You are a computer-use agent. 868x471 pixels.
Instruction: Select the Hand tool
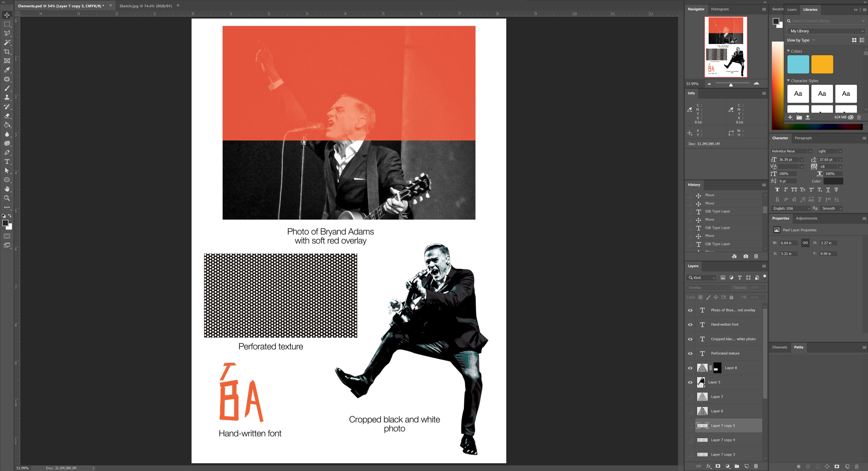(x=7, y=189)
